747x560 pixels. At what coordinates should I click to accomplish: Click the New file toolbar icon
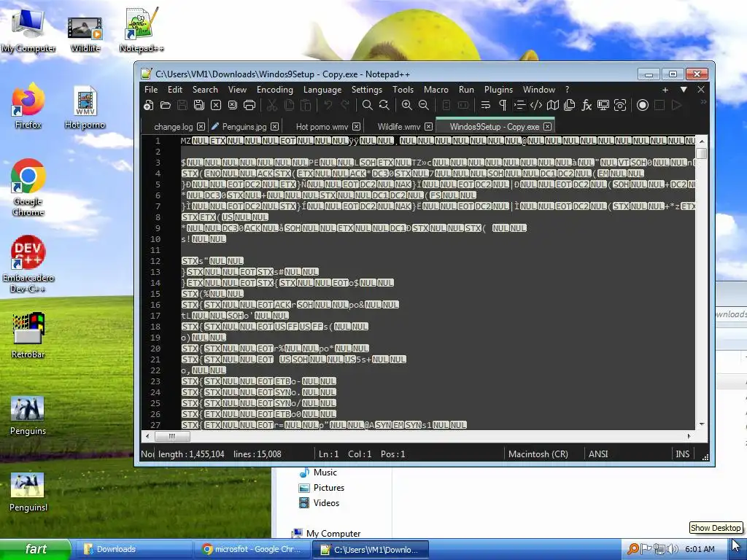click(149, 105)
